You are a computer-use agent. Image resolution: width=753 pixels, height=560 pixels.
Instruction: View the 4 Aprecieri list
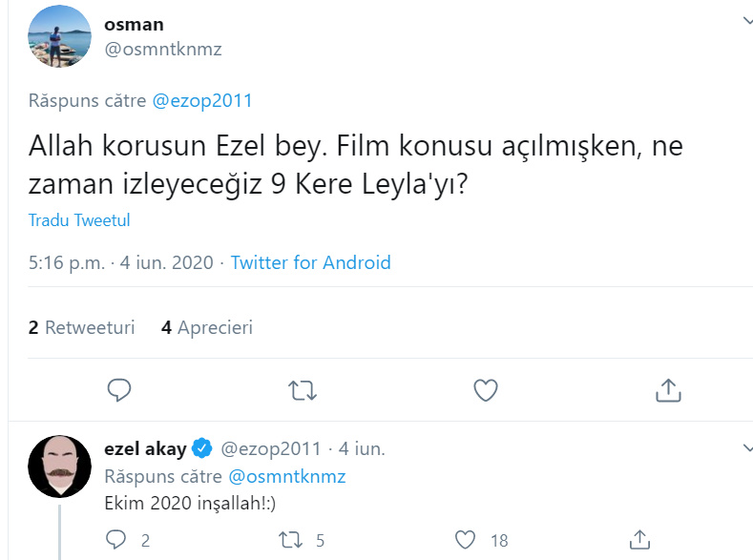coord(207,327)
